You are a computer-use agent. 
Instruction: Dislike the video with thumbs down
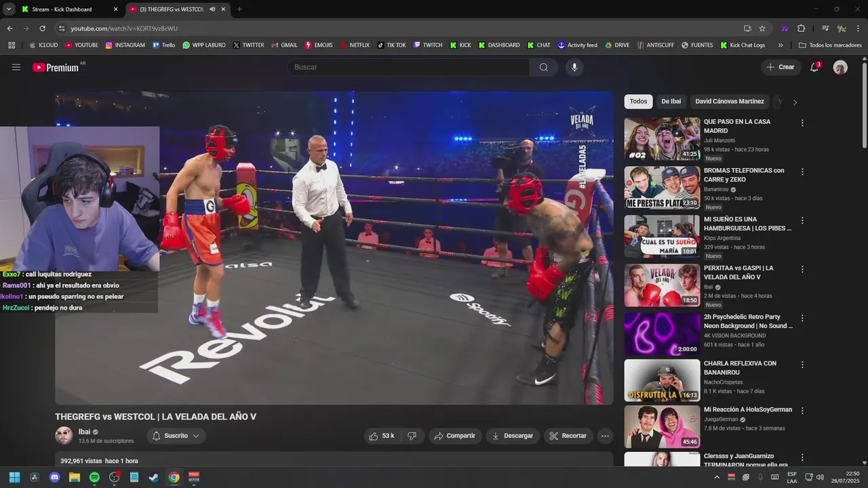point(412,436)
